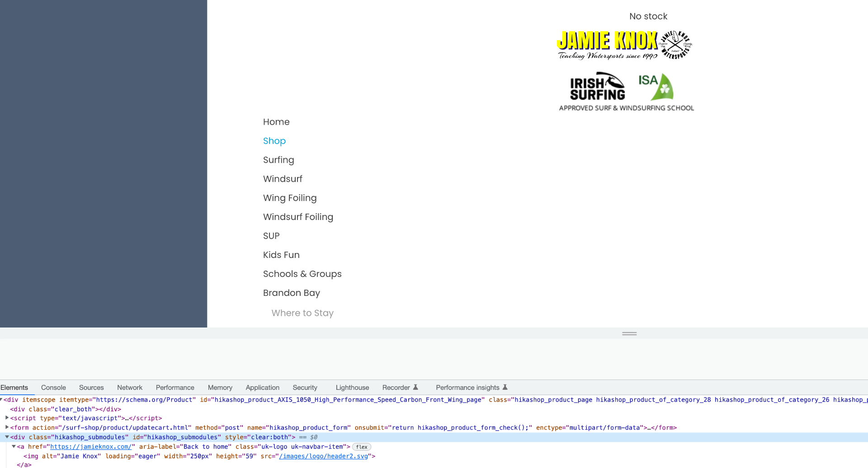Image resolution: width=868 pixels, height=468 pixels.
Task: Click the "/surf-shop/product/updatecart.html" action value
Action: coord(125,428)
